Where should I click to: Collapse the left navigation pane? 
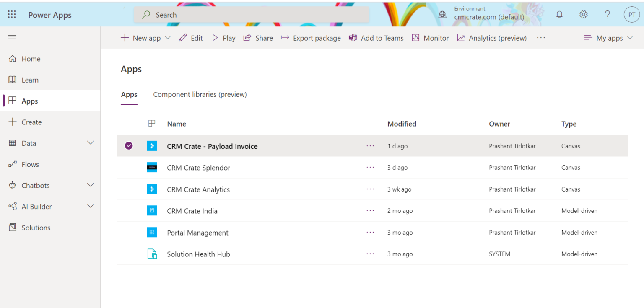coord(12,37)
